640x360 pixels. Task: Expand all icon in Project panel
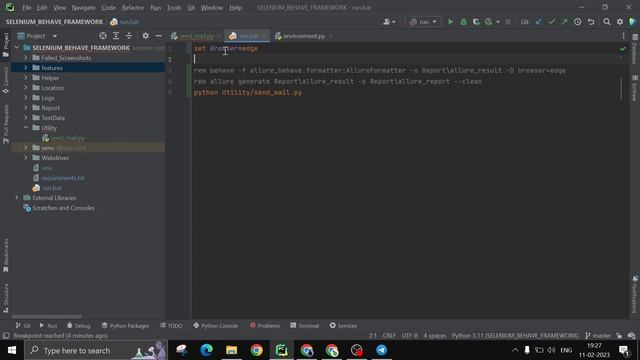pos(116,36)
